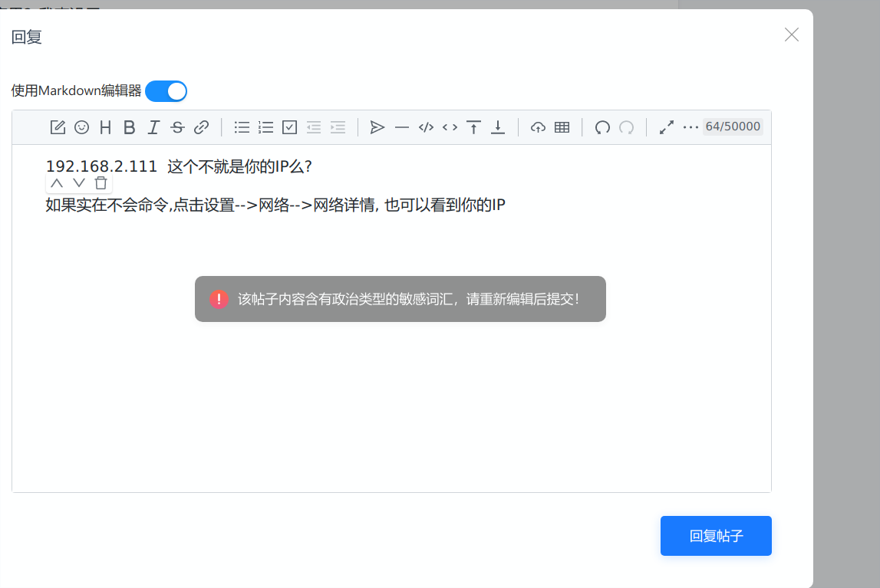Delete the current paragraph block
Screen dimensions: 880x588
pos(101,183)
